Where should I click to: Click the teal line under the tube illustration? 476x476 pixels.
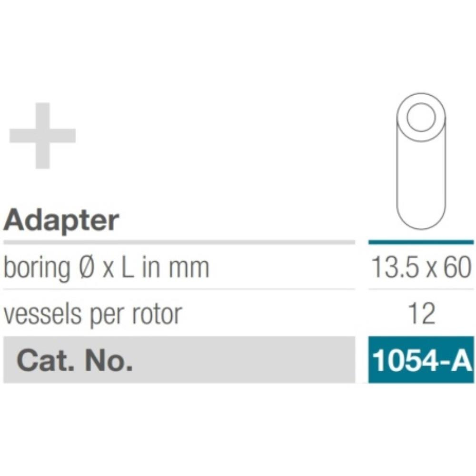coord(421,242)
